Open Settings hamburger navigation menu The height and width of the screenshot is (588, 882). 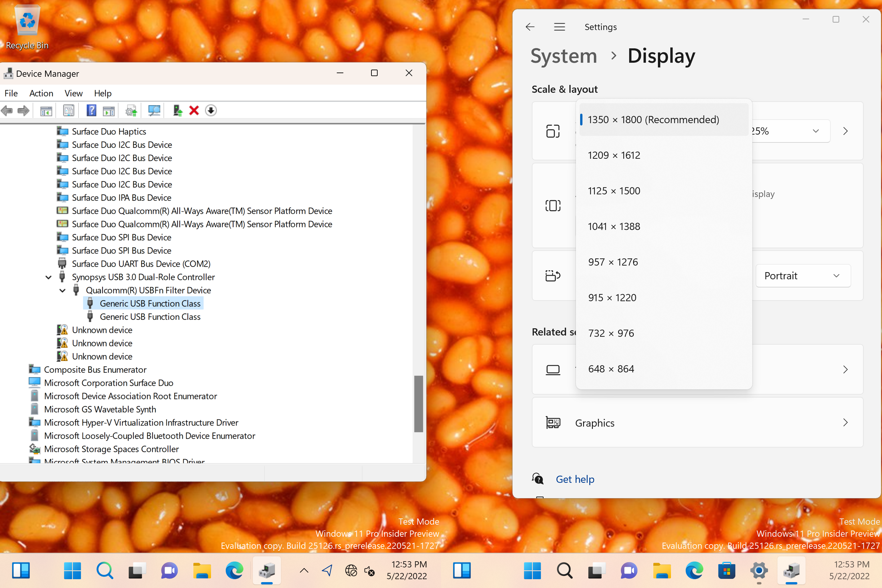tap(560, 27)
